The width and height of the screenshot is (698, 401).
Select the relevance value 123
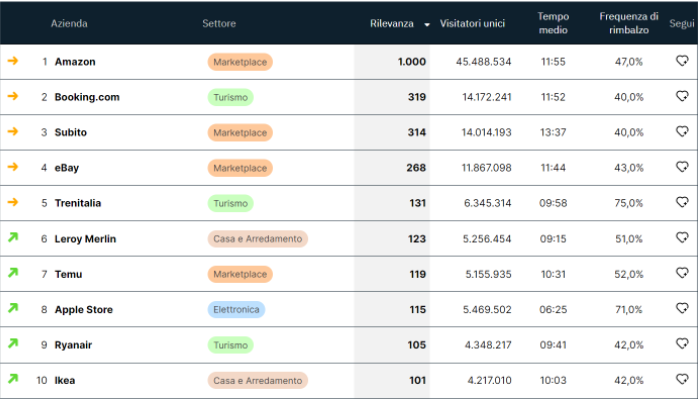(x=417, y=239)
